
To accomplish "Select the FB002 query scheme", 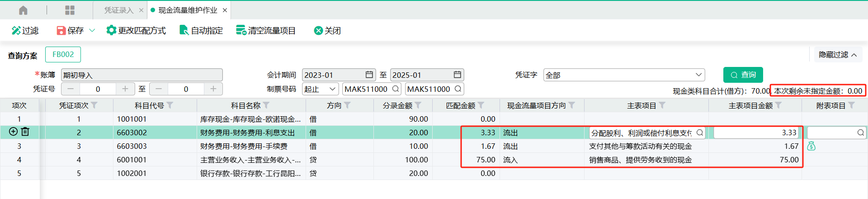I will (x=63, y=54).
